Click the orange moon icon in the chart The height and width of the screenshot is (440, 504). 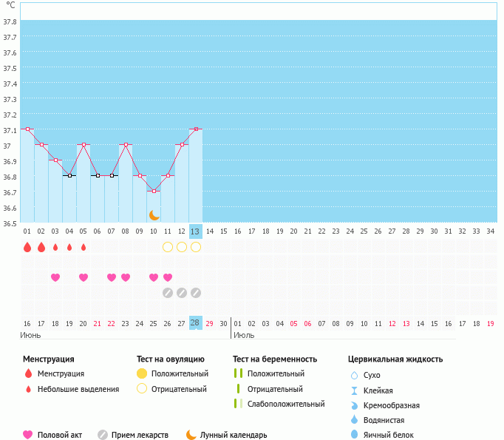coord(154,215)
